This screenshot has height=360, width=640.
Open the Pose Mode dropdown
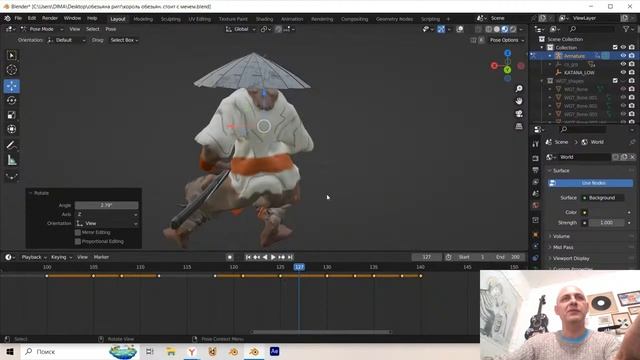pyautogui.click(x=42, y=29)
